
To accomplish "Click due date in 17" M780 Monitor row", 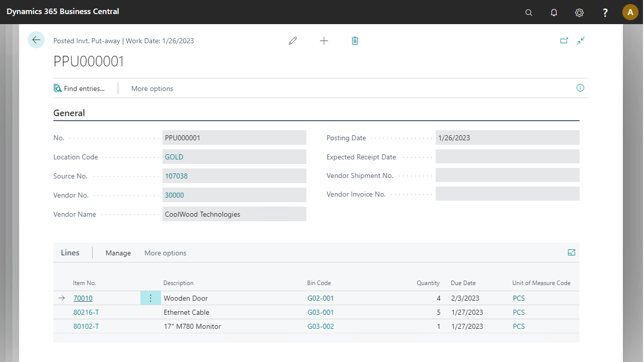I will pos(467,326).
